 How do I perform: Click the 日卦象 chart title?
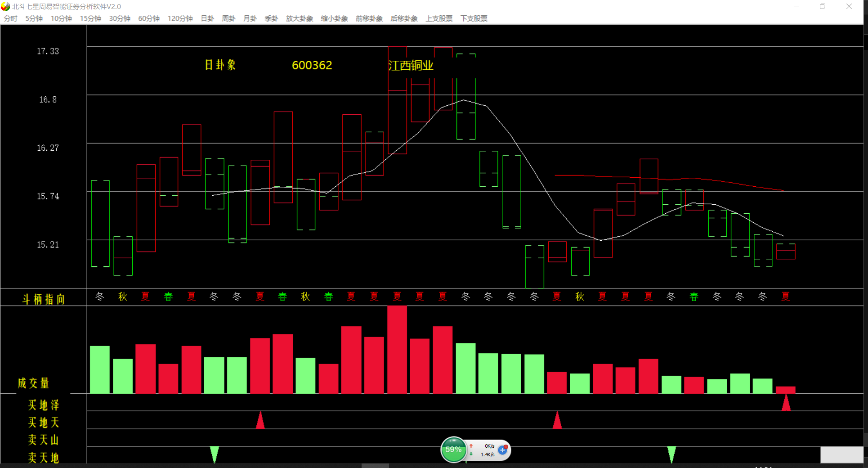[x=220, y=65]
